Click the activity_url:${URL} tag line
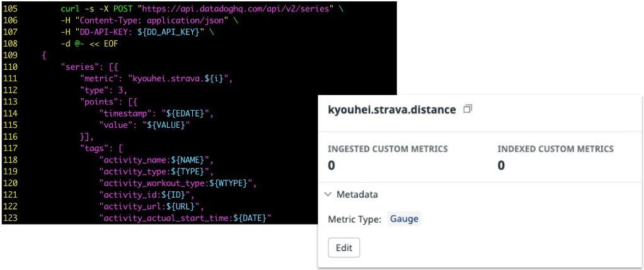644x270 pixels. coord(151,206)
